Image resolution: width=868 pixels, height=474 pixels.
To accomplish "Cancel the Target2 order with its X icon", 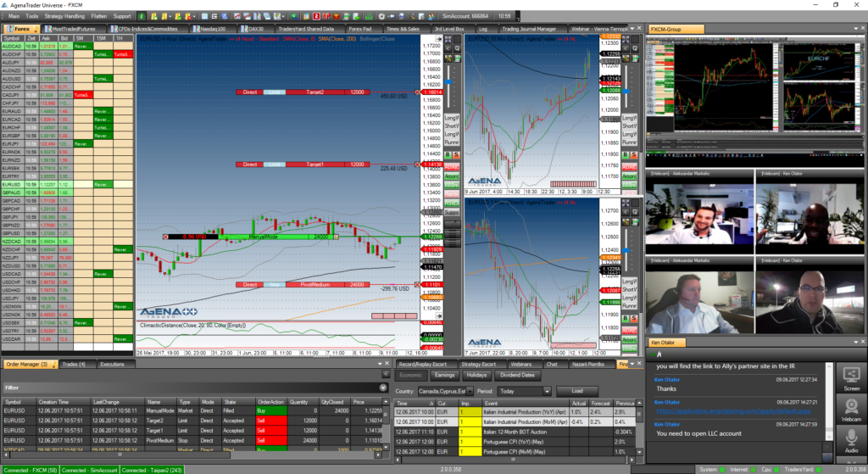I will (417, 92).
